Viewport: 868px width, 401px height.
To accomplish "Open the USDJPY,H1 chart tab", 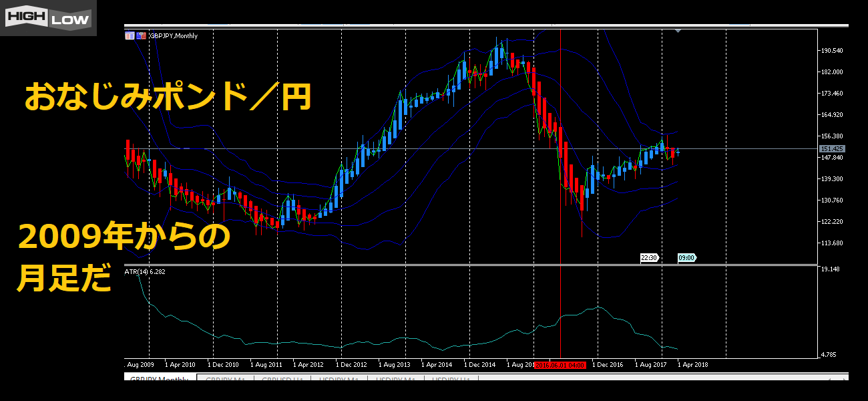I will [x=451, y=380].
